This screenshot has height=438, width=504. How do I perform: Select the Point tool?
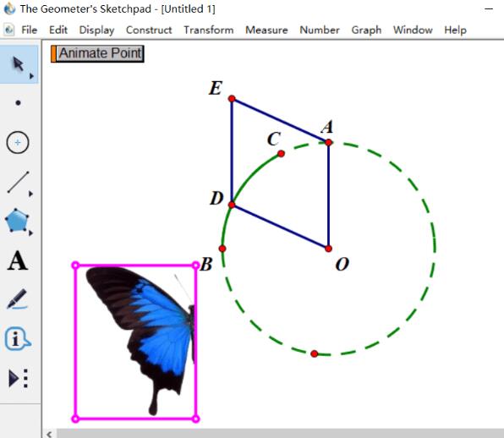[x=18, y=103]
